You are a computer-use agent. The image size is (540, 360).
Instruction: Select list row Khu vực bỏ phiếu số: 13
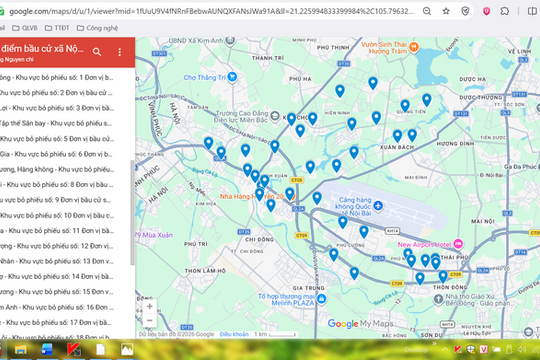[65, 261]
